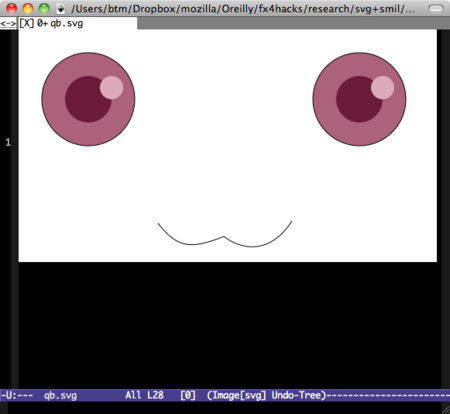Image resolution: width=450 pixels, height=414 pixels.
Task: Select the qb.svg tab label
Action: [x=67, y=24]
